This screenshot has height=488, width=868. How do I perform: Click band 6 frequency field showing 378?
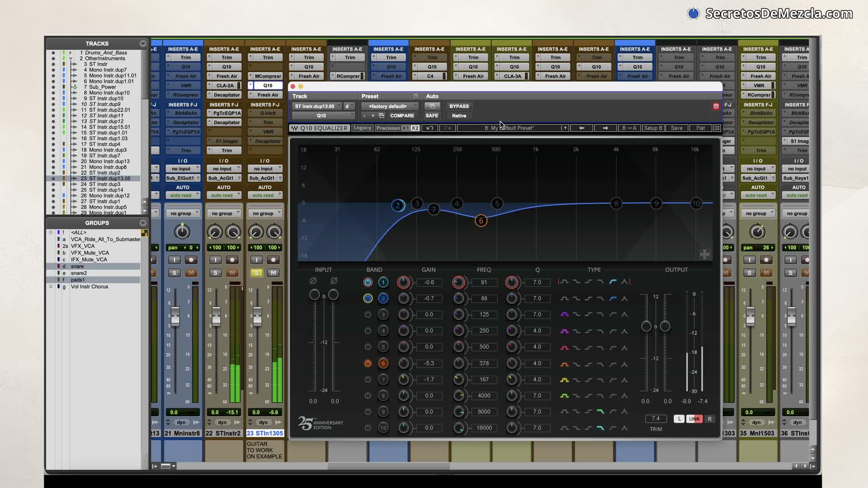(484, 363)
